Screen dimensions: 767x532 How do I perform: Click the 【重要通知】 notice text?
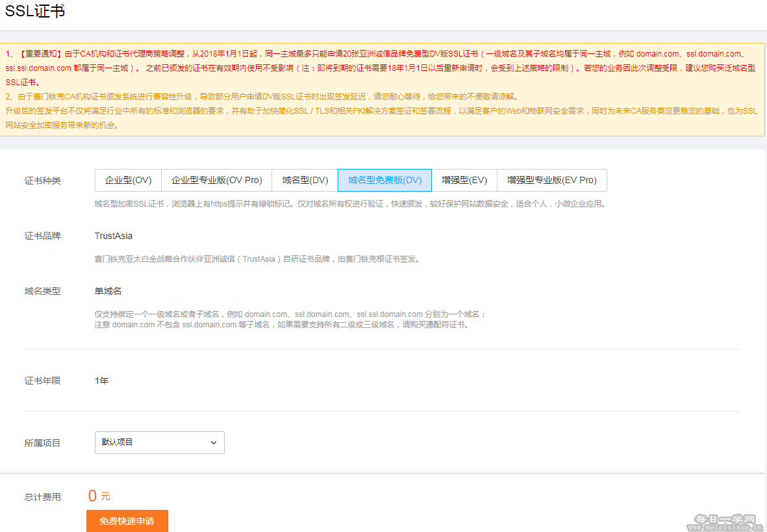point(40,54)
